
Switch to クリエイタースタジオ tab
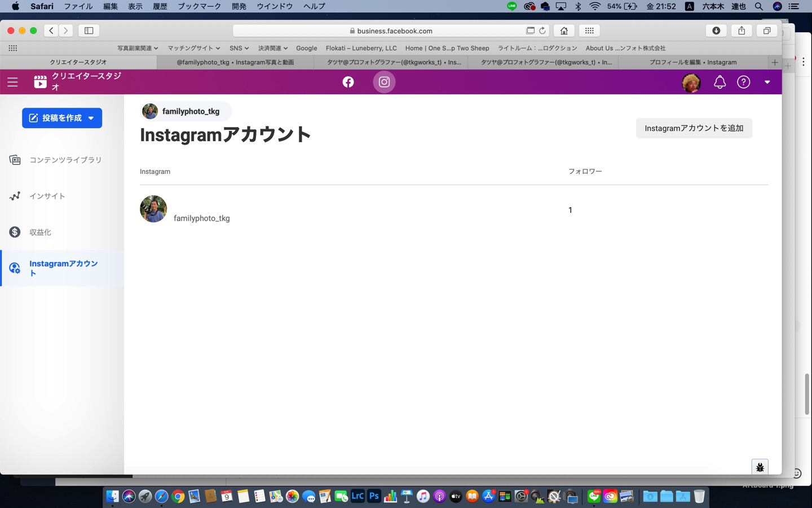tap(78, 62)
